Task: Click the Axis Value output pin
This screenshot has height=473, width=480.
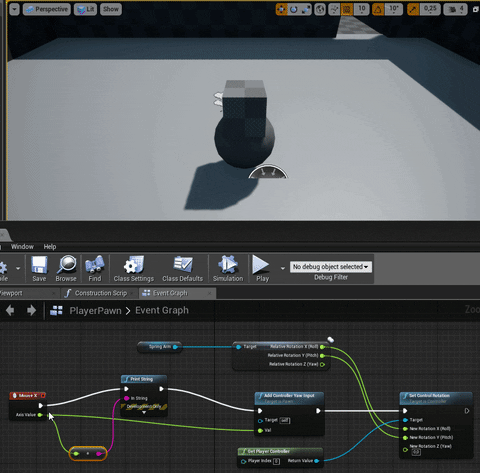Action: pyautogui.click(x=40, y=415)
